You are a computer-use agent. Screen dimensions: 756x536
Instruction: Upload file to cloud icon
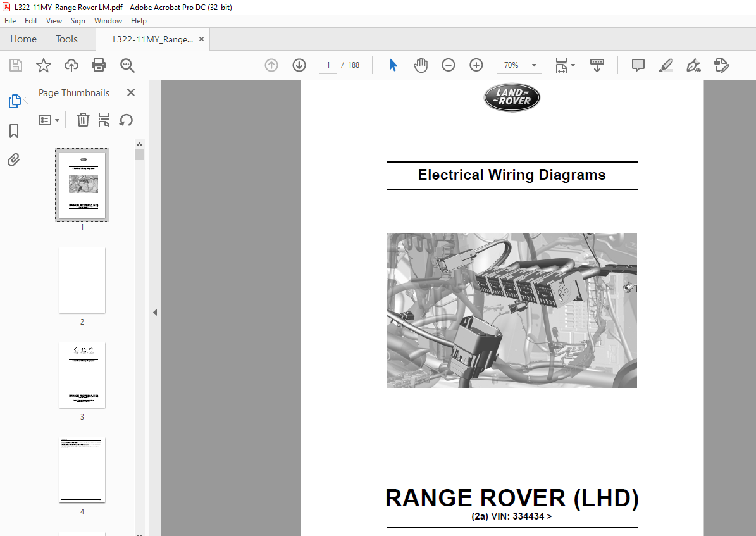pyautogui.click(x=71, y=65)
